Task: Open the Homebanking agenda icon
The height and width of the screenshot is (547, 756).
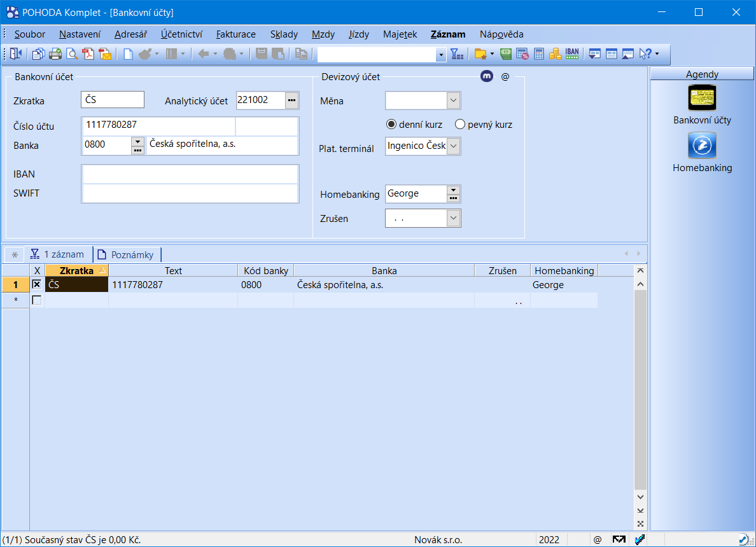Action: [702, 146]
